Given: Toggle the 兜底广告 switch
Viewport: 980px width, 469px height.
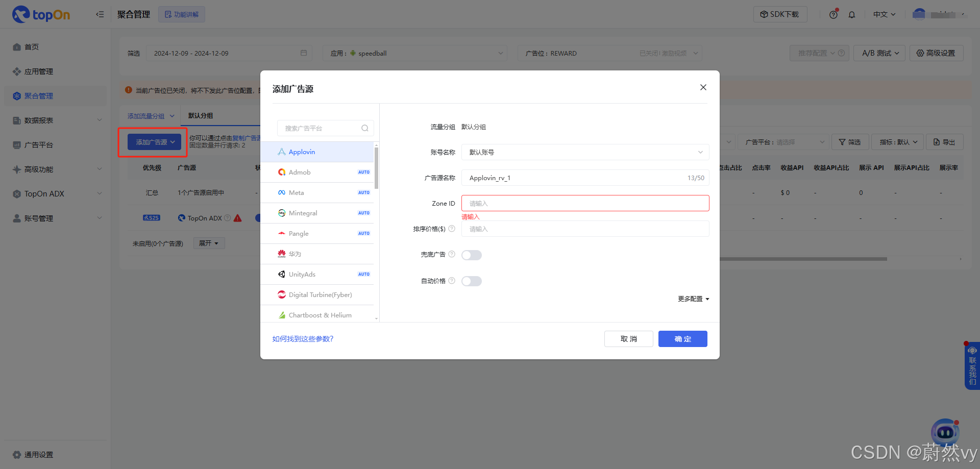Looking at the screenshot, I should pyautogui.click(x=472, y=255).
